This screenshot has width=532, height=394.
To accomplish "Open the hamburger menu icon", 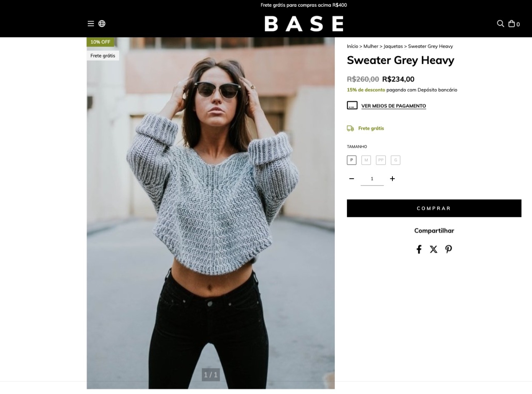I will (91, 24).
